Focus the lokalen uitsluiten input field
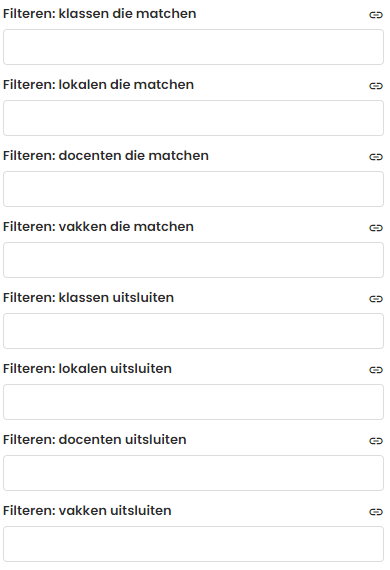 coord(193,402)
